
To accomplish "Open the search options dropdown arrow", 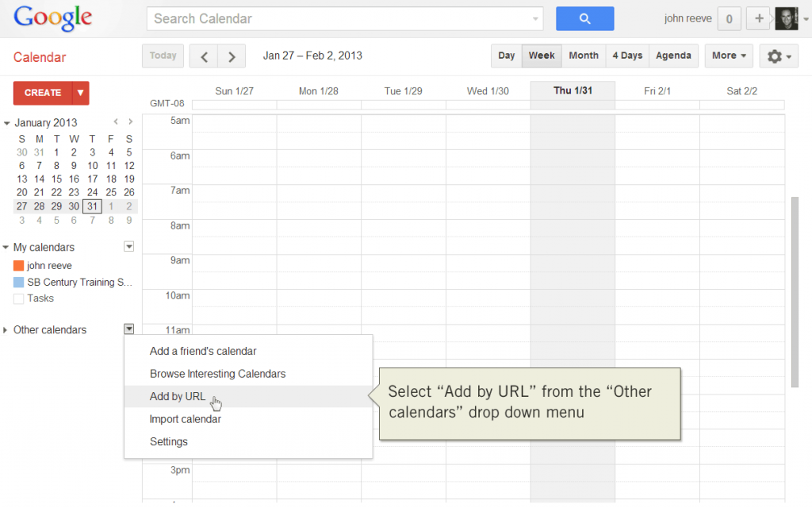I will coord(535,19).
